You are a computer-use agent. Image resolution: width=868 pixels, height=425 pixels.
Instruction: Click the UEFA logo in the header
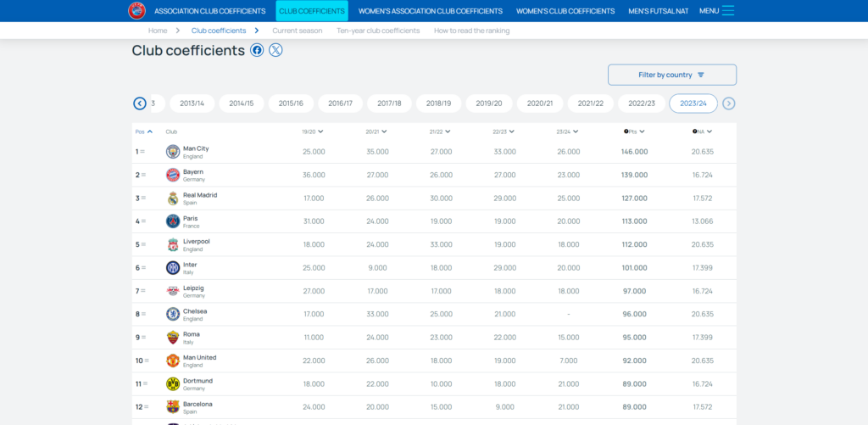(136, 11)
